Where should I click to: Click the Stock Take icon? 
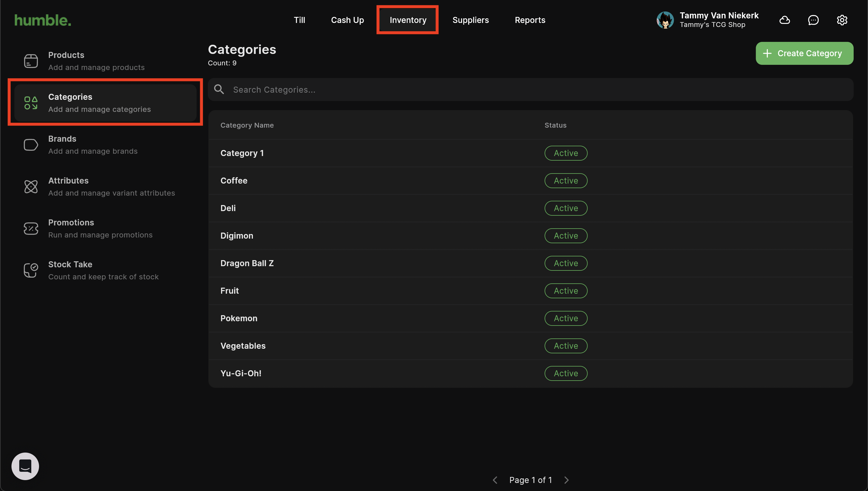point(31,270)
